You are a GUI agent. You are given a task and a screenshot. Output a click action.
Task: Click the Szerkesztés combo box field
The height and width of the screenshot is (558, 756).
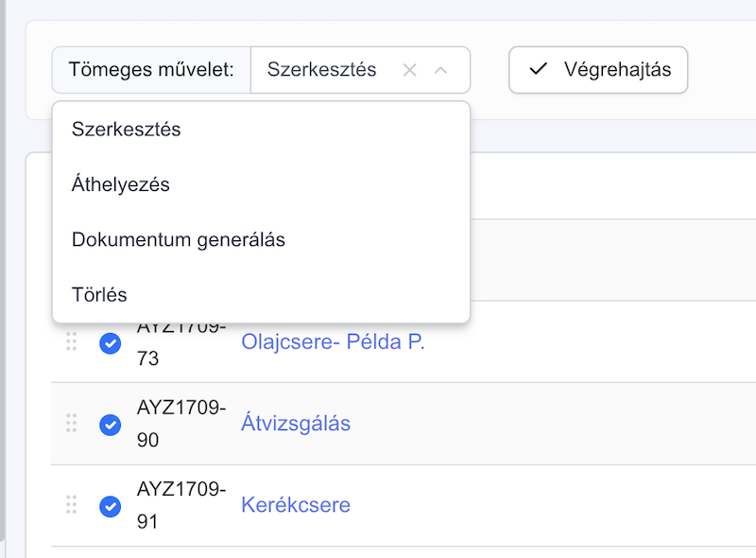(360, 70)
